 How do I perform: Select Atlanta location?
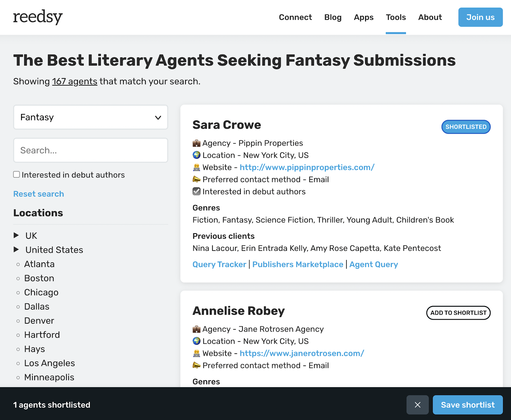point(39,264)
